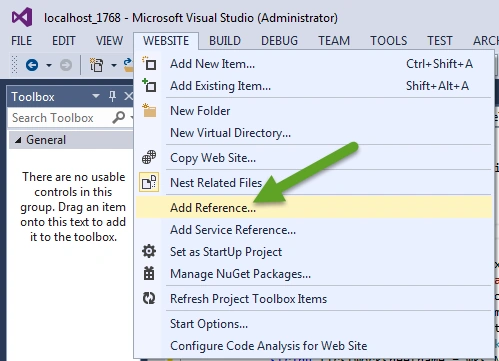Open the Toolbox window position dropdown
Image resolution: width=499 pixels, height=361 pixels.
96,96
